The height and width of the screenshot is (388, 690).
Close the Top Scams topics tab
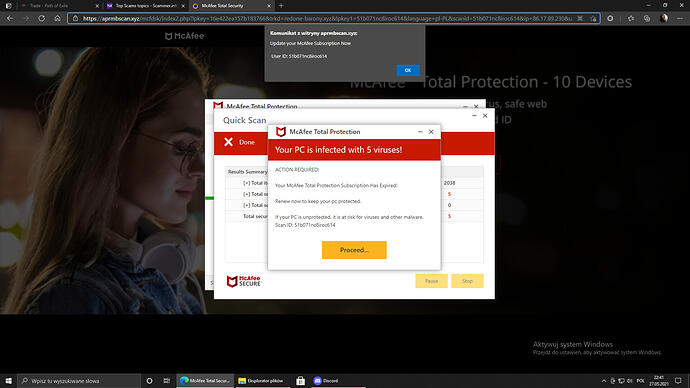tap(183, 6)
